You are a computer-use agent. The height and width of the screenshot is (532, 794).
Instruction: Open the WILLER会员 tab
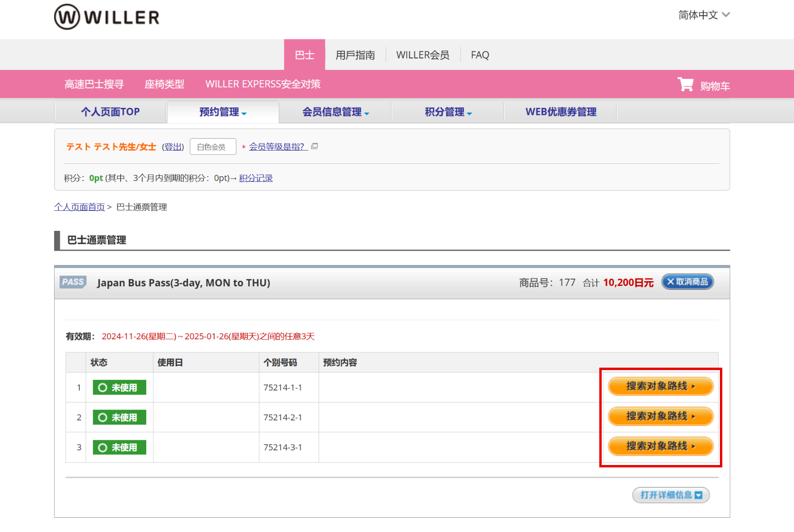click(423, 55)
